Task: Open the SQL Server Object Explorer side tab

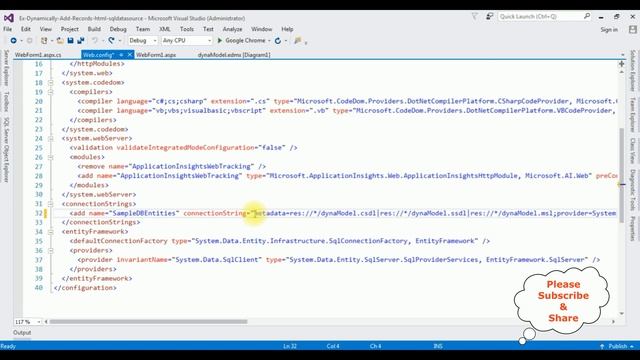Action: [6, 150]
